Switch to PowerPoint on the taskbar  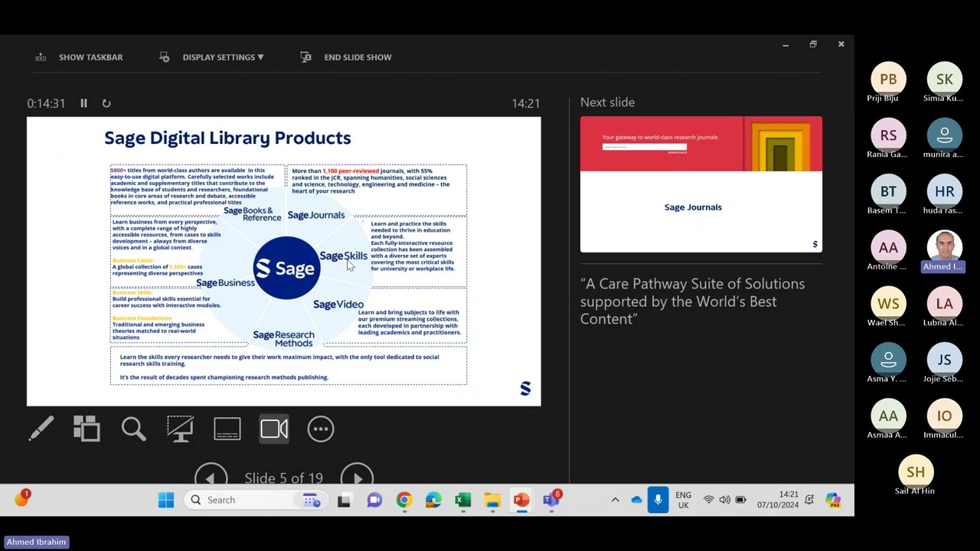click(521, 500)
